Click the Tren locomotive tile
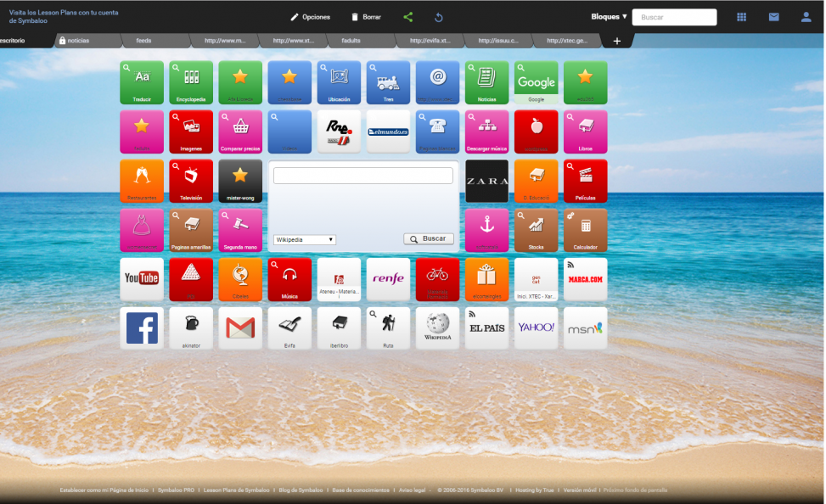This screenshot has width=826, height=504. (388, 82)
